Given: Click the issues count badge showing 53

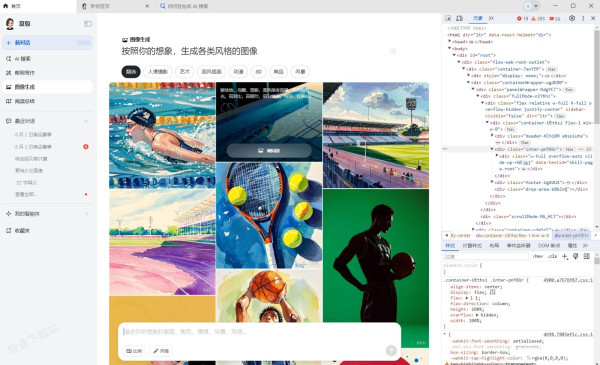Looking at the screenshot, I should click(554, 18).
